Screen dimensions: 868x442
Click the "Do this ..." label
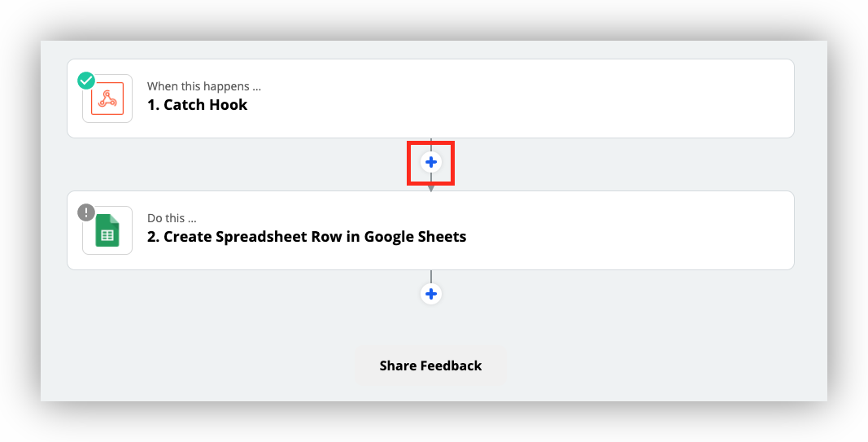[x=172, y=218]
